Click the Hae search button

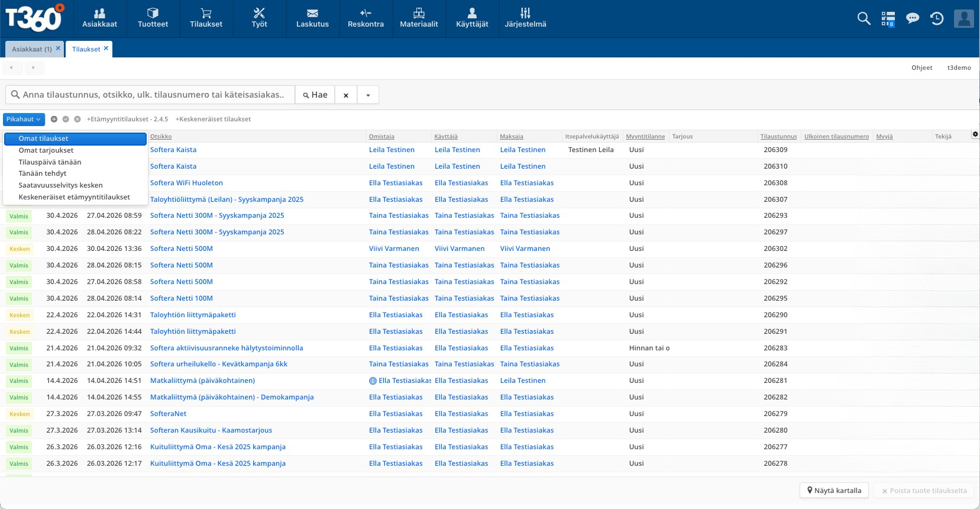click(x=315, y=95)
